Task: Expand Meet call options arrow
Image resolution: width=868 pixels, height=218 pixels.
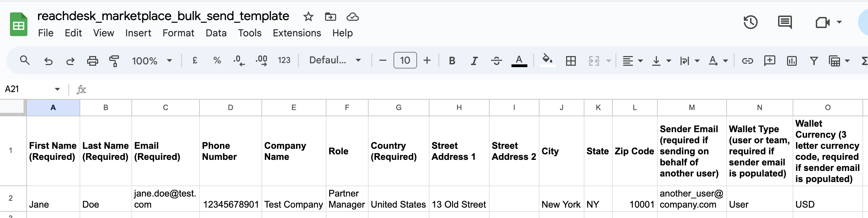Action: pos(839,22)
